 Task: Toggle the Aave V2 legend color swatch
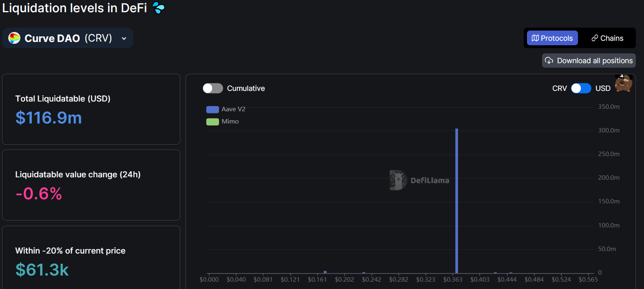(212, 109)
